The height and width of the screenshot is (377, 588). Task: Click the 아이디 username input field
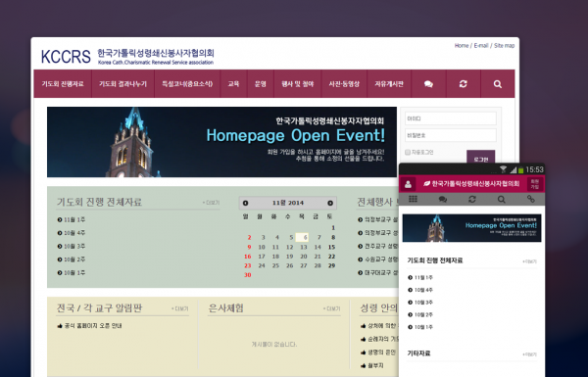[x=451, y=118]
